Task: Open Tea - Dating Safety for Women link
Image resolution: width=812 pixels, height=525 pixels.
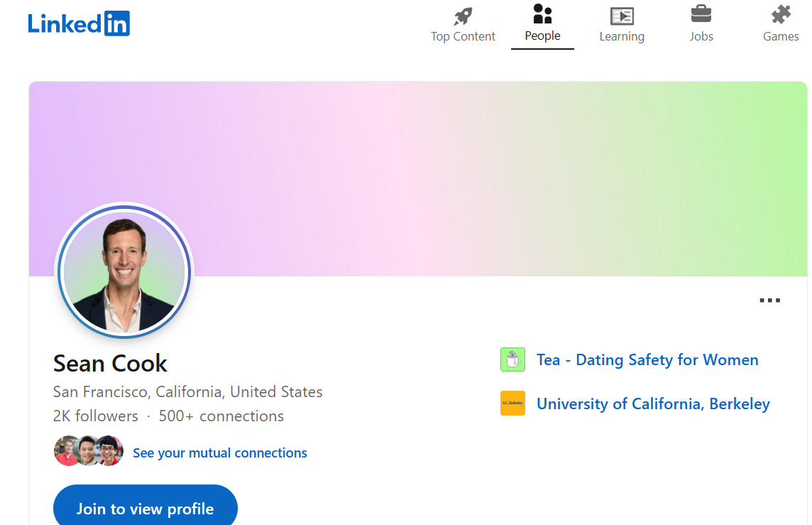Action: [x=647, y=359]
